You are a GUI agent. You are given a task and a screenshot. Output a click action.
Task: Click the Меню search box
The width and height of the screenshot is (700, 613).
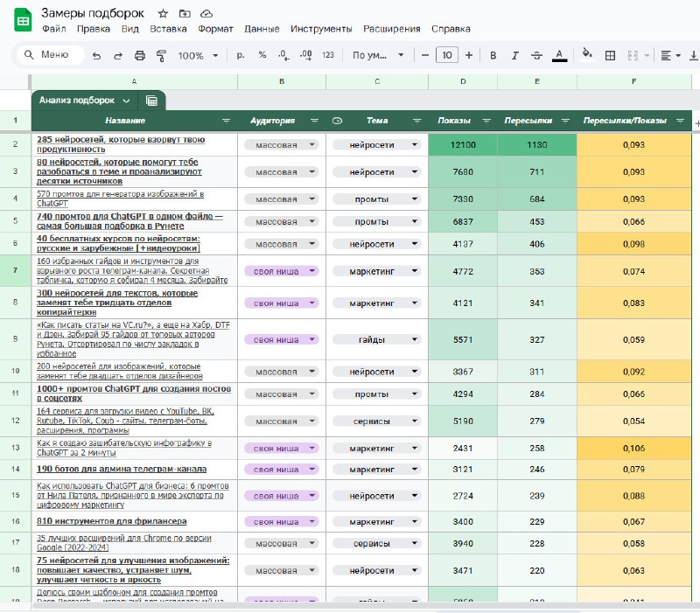pos(51,55)
